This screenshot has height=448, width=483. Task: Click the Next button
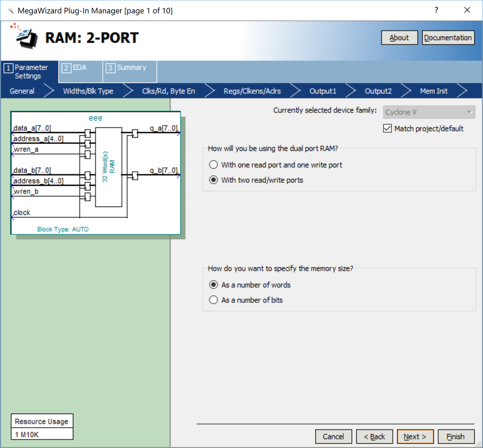(415, 436)
